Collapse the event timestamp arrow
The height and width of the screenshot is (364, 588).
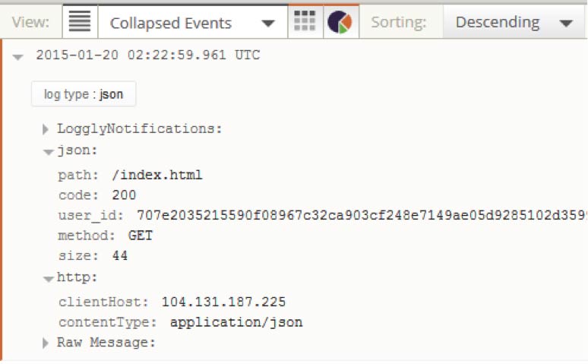[x=18, y=57]
